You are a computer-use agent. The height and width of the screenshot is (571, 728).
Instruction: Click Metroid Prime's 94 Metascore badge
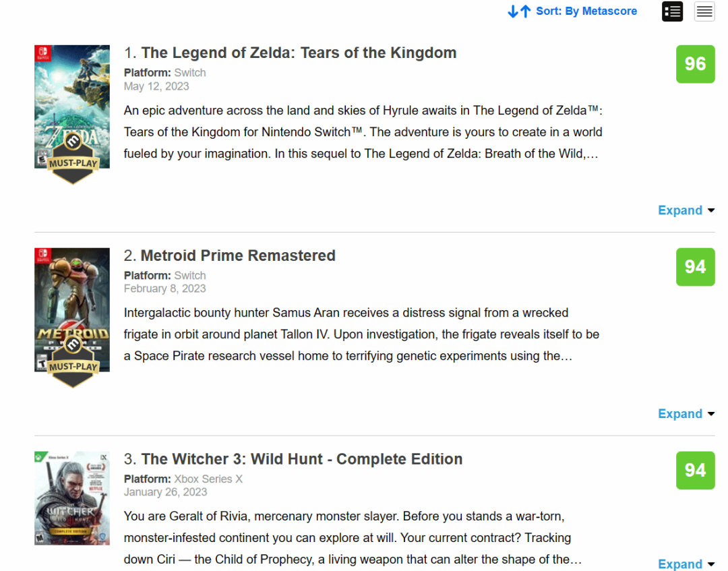click(695, 267)
